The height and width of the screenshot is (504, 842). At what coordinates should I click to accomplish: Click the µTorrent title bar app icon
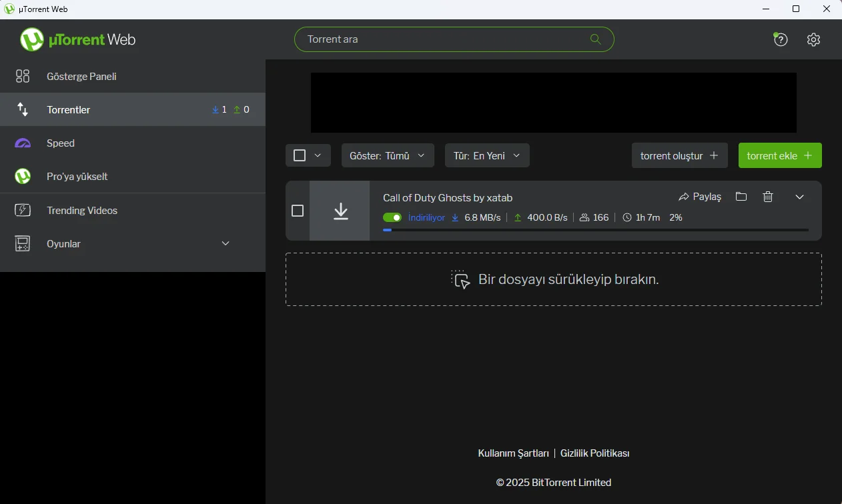click(9, 9)
